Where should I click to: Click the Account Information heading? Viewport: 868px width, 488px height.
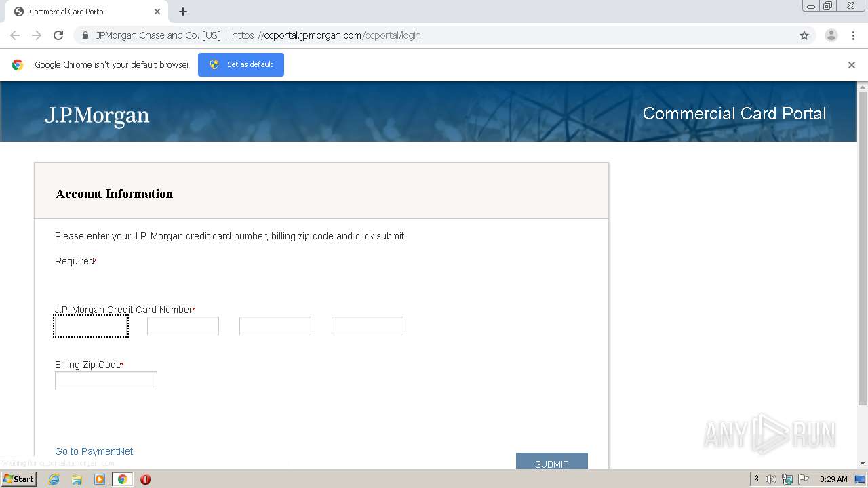click(x=114, y=194)
